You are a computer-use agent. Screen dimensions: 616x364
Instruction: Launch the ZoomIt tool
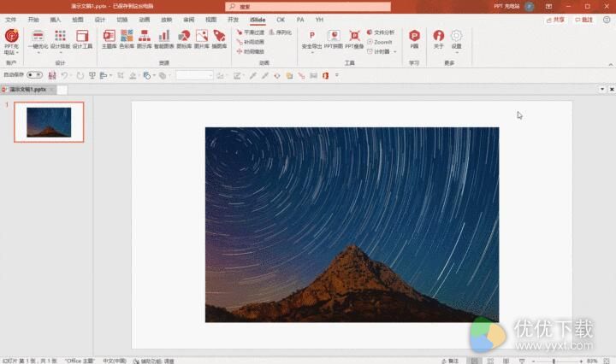coord(380,42)
